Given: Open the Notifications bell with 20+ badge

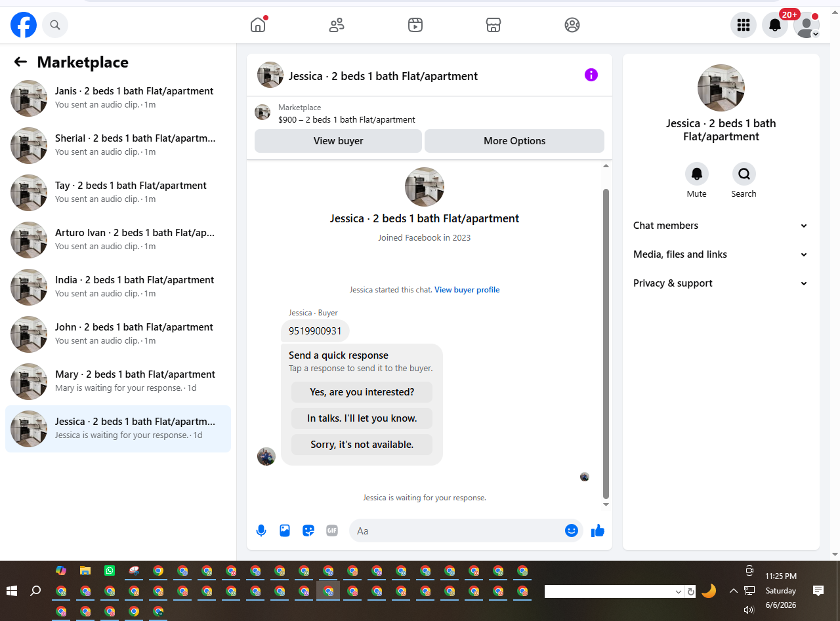Looking at the screenshot, I should pos(775,25).
